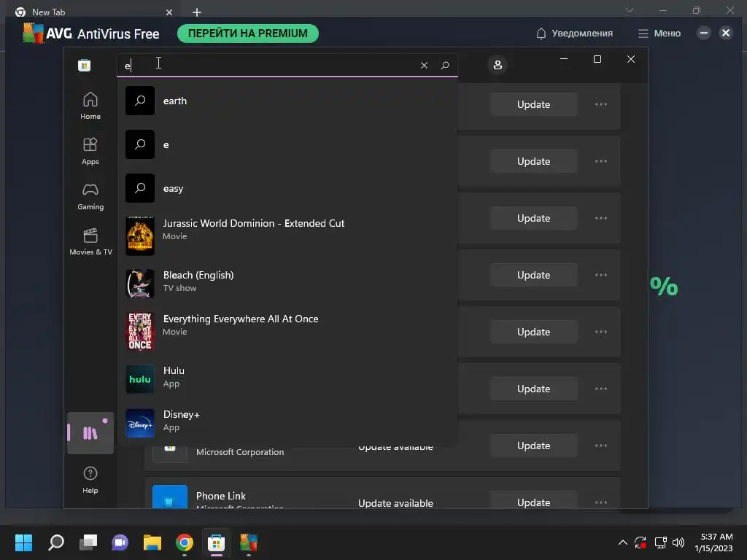Open the Bleach (English) TV show result

[287, 284]
